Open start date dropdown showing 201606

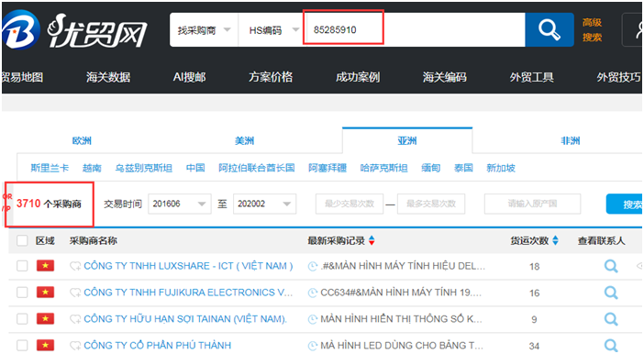180,205
